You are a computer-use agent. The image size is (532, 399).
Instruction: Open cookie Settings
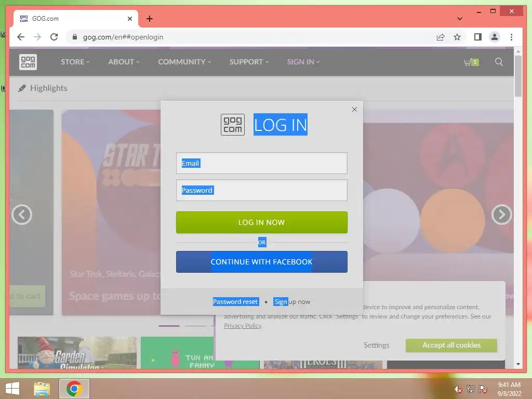pos(376,345)
